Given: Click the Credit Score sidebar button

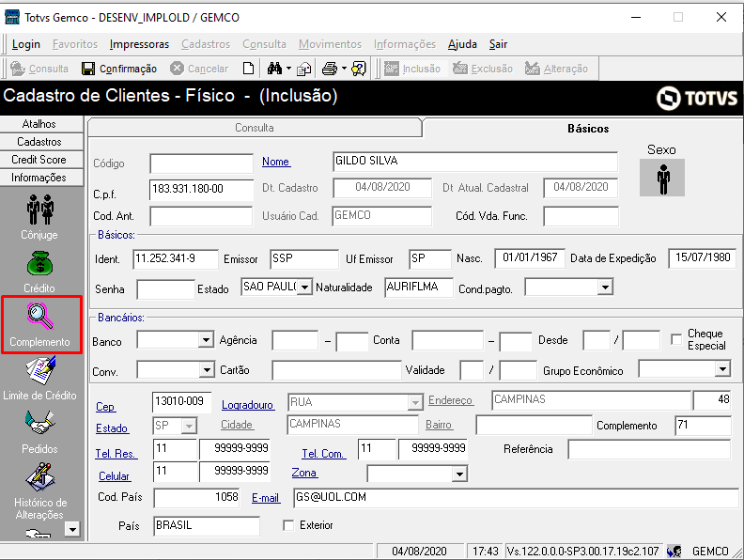Looking at the screenshot, I should tap(41, 160).
